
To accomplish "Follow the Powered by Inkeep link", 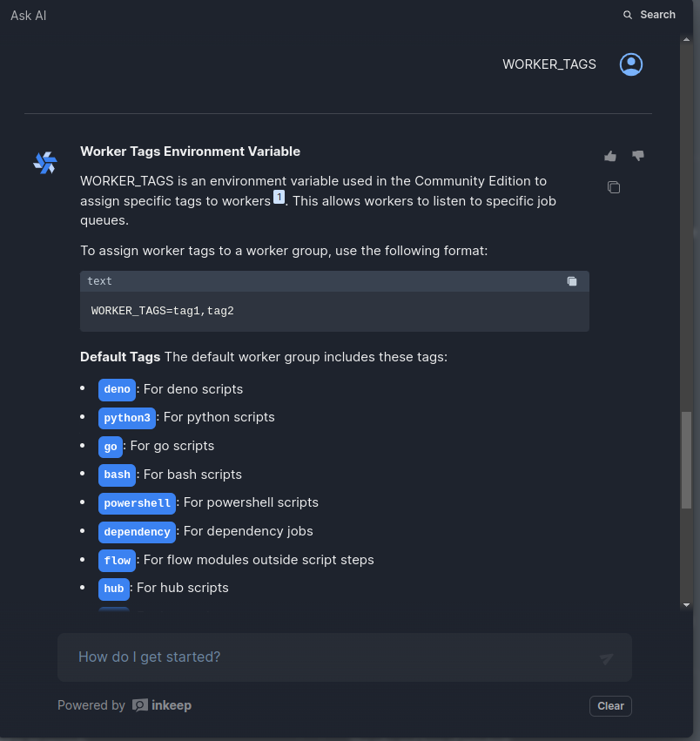I will pyautogui.click(x=162, y=705).
